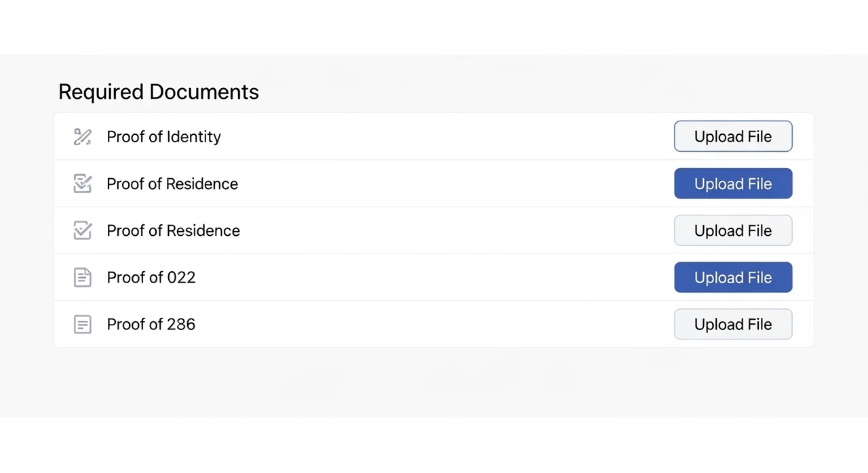The height and width of the screenshot is (473, 868).
Task: Upload a file for Proof of Identity
Action: tap(732, 136)
